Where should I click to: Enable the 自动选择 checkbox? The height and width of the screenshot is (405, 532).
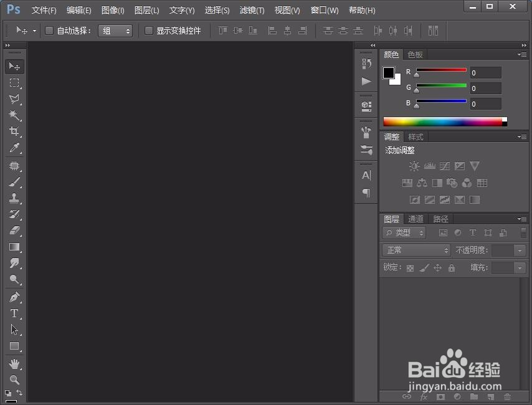point(49,31)
